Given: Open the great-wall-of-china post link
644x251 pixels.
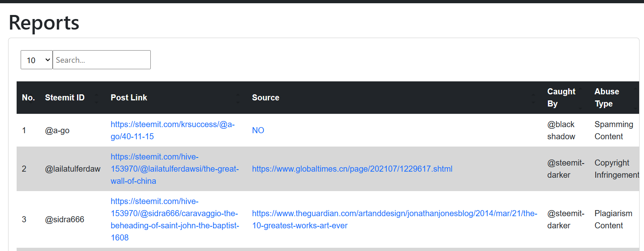Looking at the screenshot, I should (175, 169).
